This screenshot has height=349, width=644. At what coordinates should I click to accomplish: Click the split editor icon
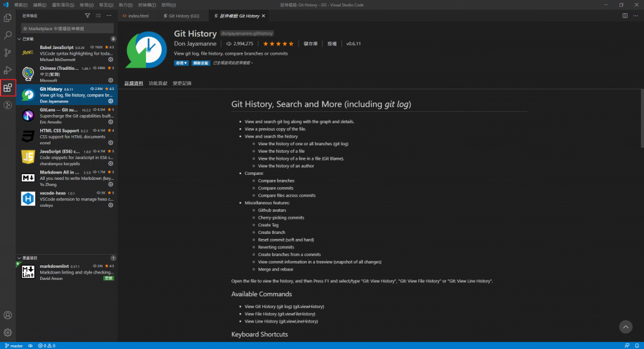[x=625, y=16]
